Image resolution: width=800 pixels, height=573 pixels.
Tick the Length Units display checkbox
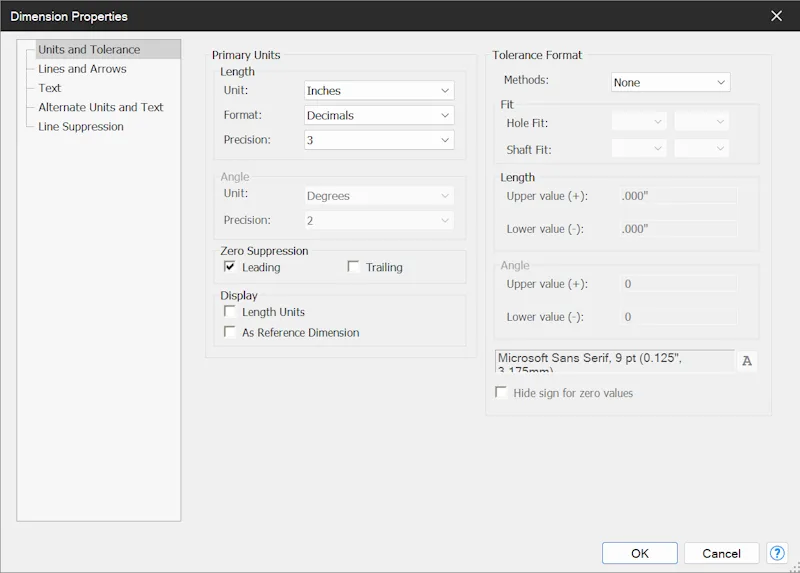230,311
